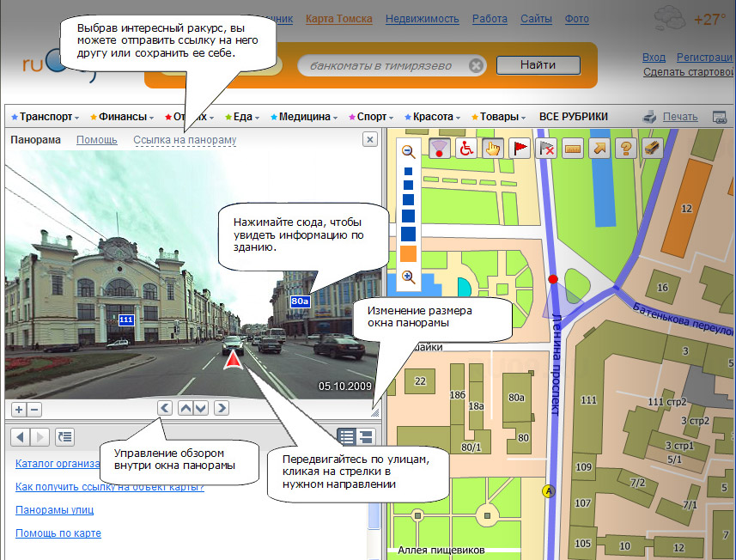Select the wheelchair accessibility tool
This screenshot has height=560, width=736.
(x=466, y=148)
